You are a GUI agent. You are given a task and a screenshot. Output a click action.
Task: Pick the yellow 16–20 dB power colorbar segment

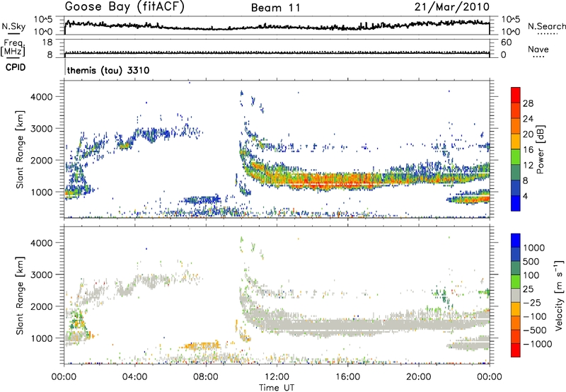point(516,142)
